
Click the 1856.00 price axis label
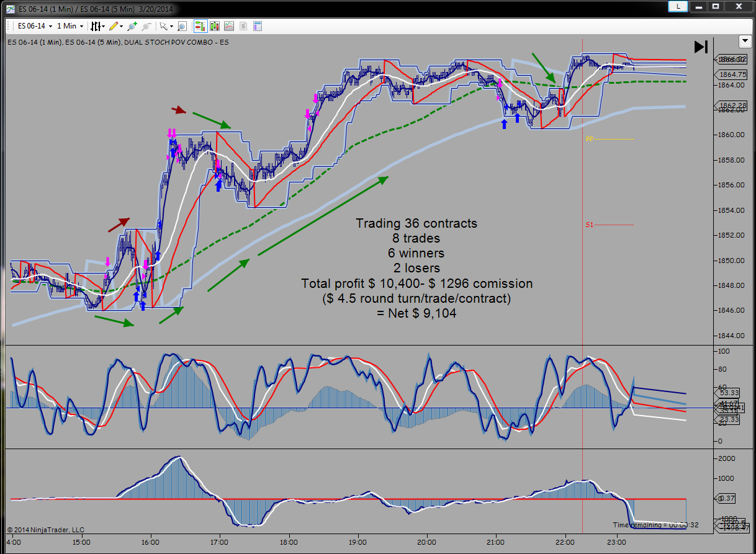click(732, 185)
